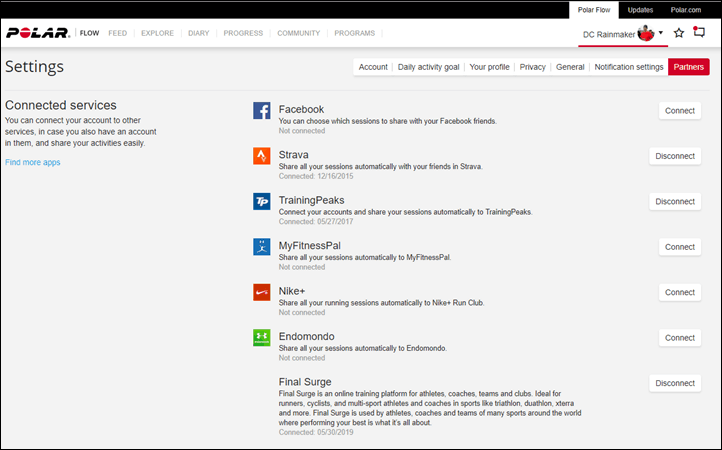Open the favorites star icon
The image size is (722, 450).
pyautogui.click(x=679, y=33)
